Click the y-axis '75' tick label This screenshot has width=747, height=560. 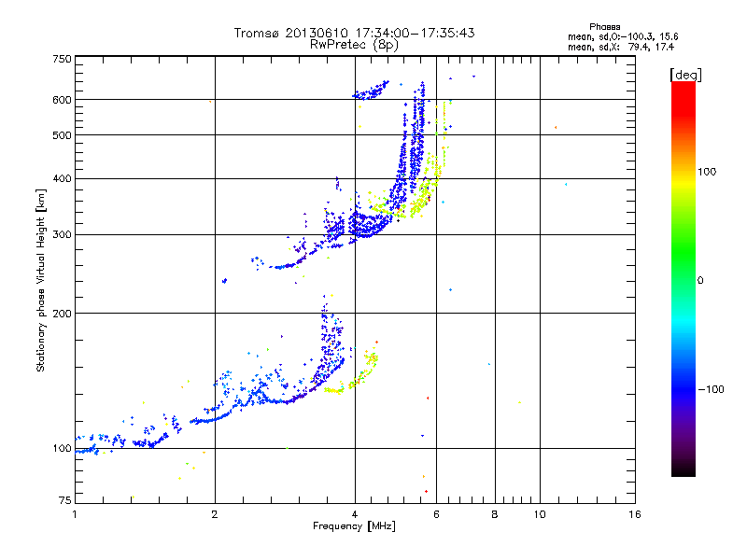(65, 500)
